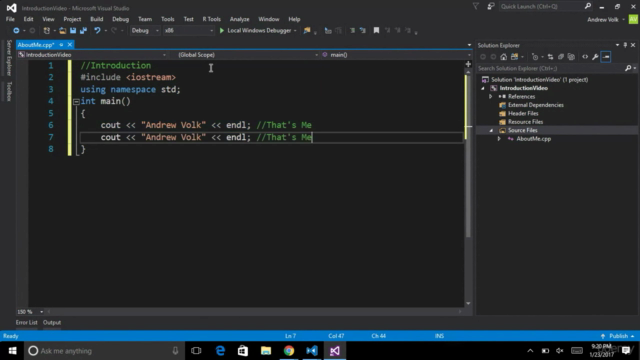Undo the last edit with the undo arrow

[97, 31]
